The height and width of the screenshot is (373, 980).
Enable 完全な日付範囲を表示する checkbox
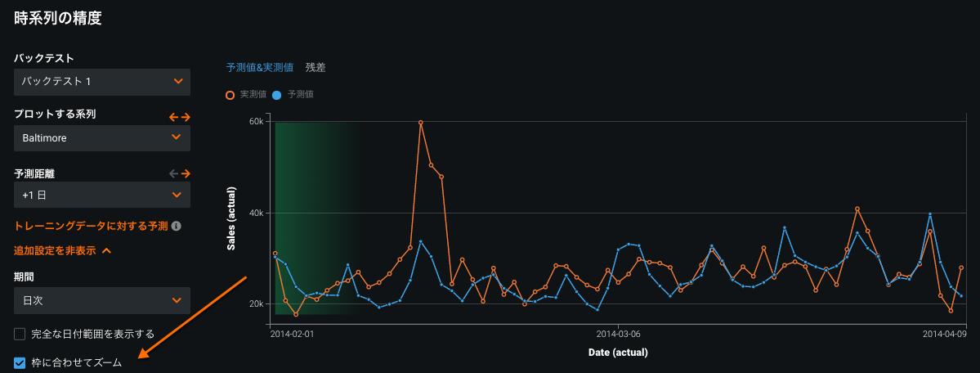[x=20, y=334]
